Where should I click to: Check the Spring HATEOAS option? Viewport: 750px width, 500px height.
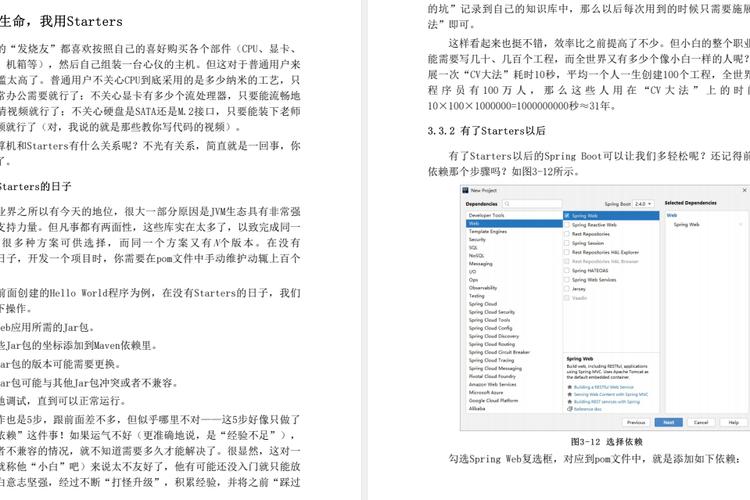tap(568, 270)
